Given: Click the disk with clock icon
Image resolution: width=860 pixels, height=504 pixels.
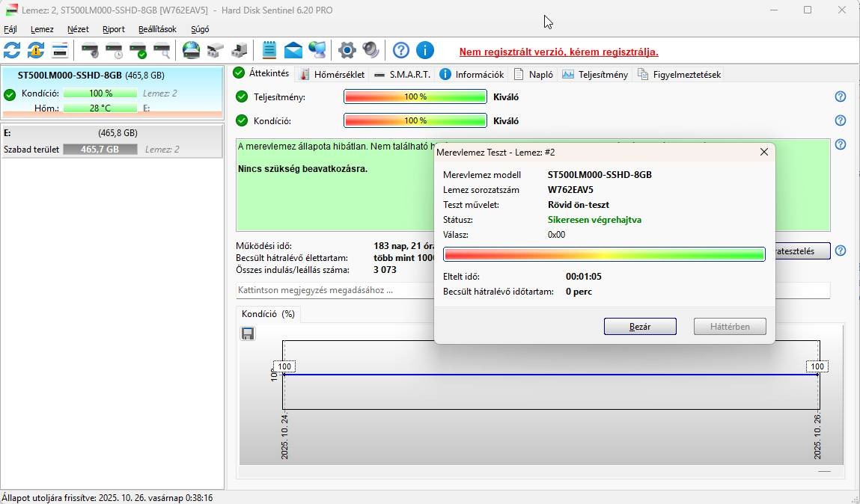Looking at the screenshot, I should click(114, 50).
